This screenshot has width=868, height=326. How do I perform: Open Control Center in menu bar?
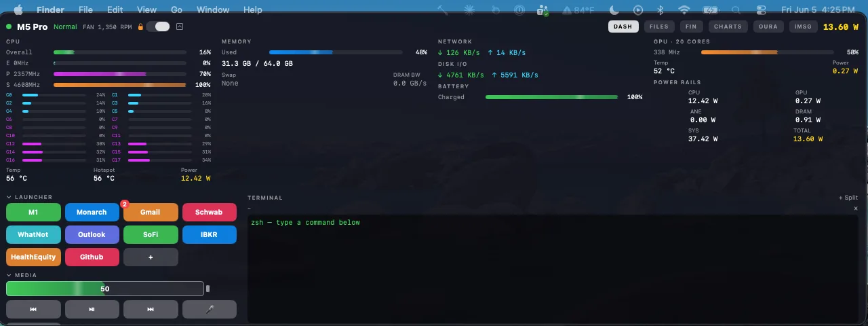761,10
